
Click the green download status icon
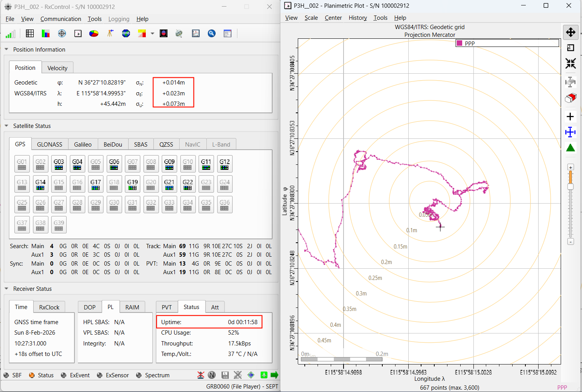coord(264,375)
